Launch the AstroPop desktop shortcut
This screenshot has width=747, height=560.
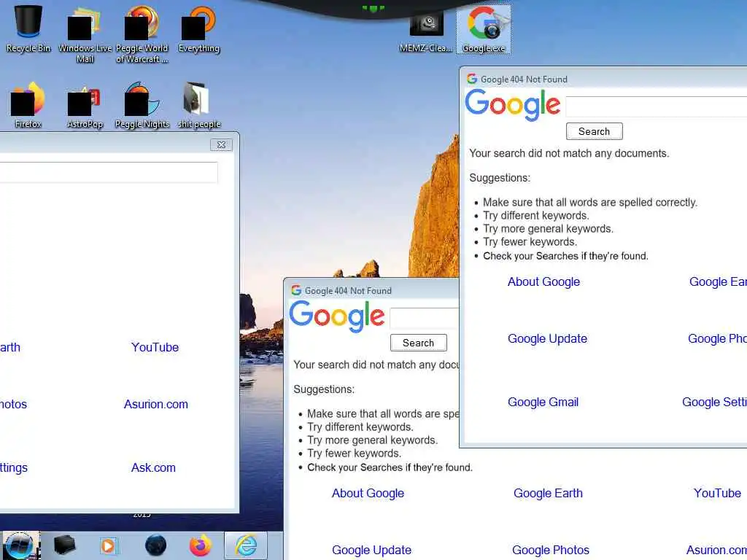tap(85, 107)
